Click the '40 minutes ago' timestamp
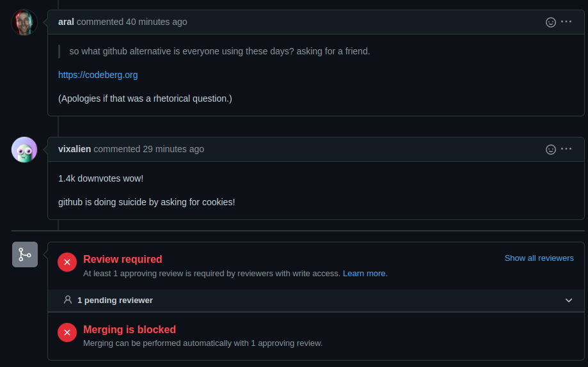Screen dimensions: 588x367 (157, 22)
